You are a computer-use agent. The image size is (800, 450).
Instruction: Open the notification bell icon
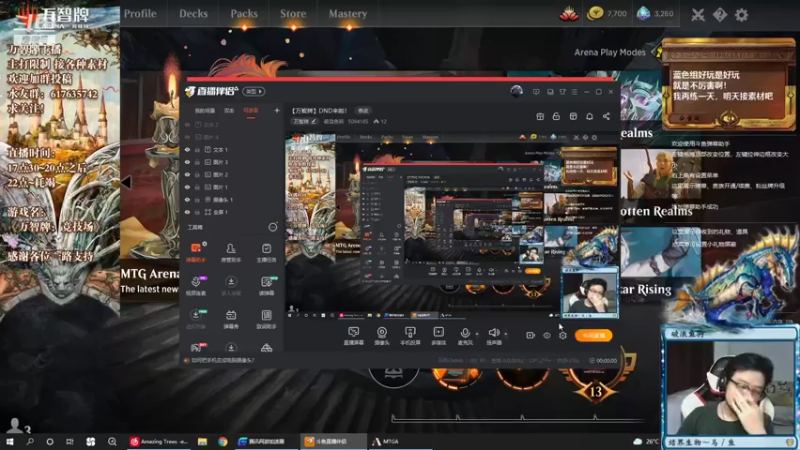[589, 116]
